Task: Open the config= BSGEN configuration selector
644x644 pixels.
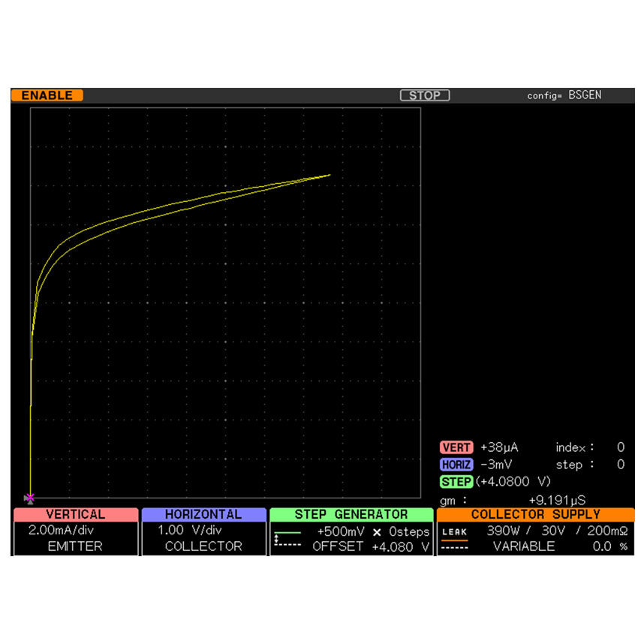Action: click(564, 95)
